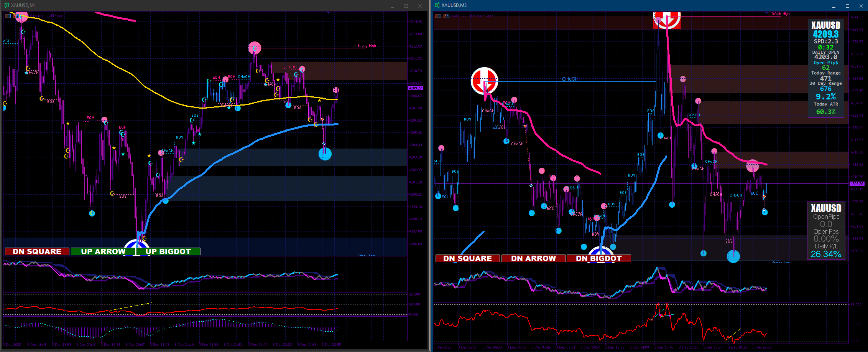
Task: Click the 'Strong High' label on M1 chart
Action: pyautogui.click(x=367, y=46)
